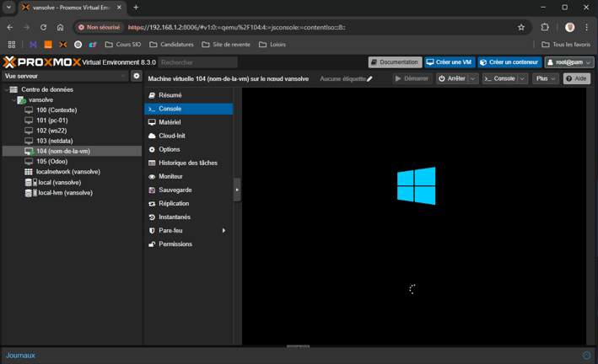Open the Cours SIO bookmark folder

coord(123,45)
